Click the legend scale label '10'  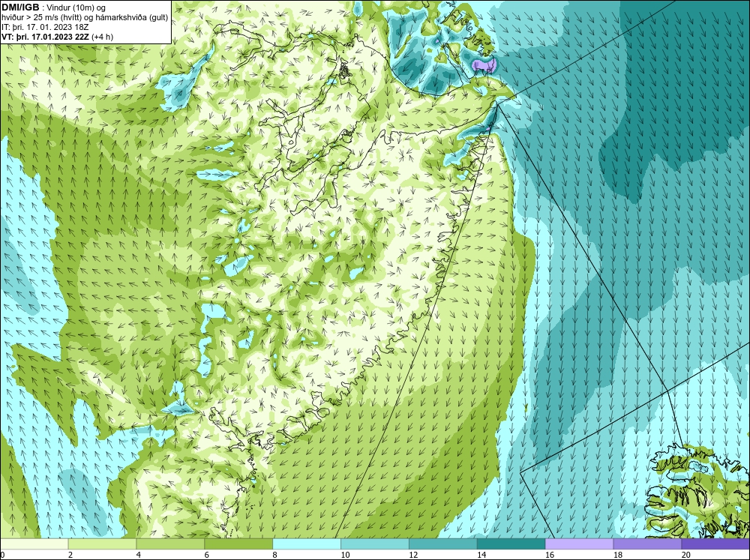[345, 555]
